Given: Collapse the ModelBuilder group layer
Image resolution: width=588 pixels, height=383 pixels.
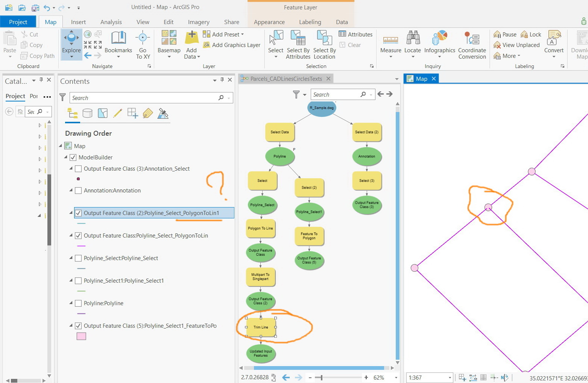Looking at the screenshot, I should pyautogui.click(x=66, y=157).
